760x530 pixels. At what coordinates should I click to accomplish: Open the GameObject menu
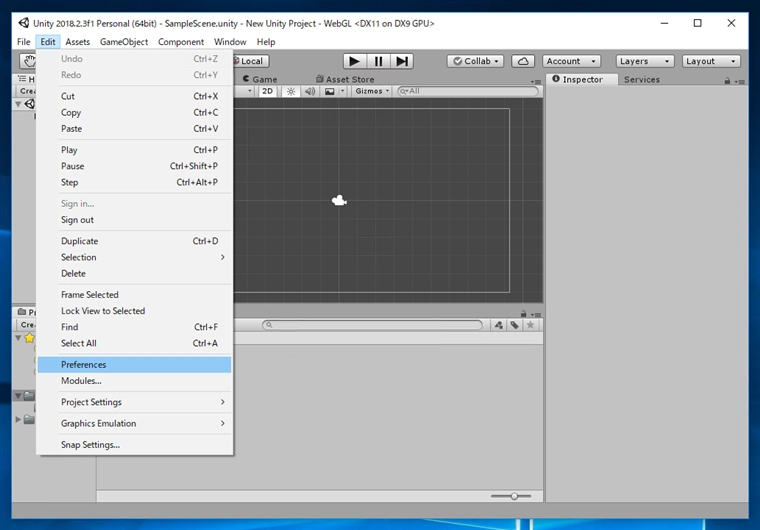pos(124,42)
